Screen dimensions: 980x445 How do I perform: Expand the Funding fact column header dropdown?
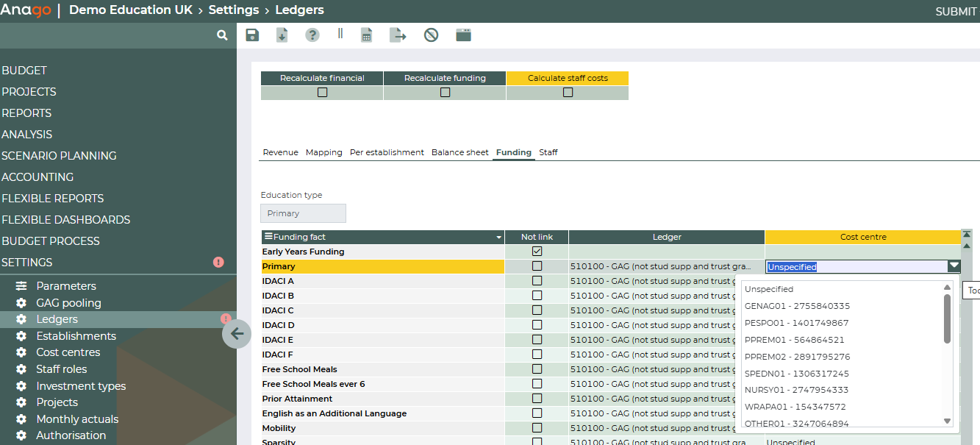[498, 238]
